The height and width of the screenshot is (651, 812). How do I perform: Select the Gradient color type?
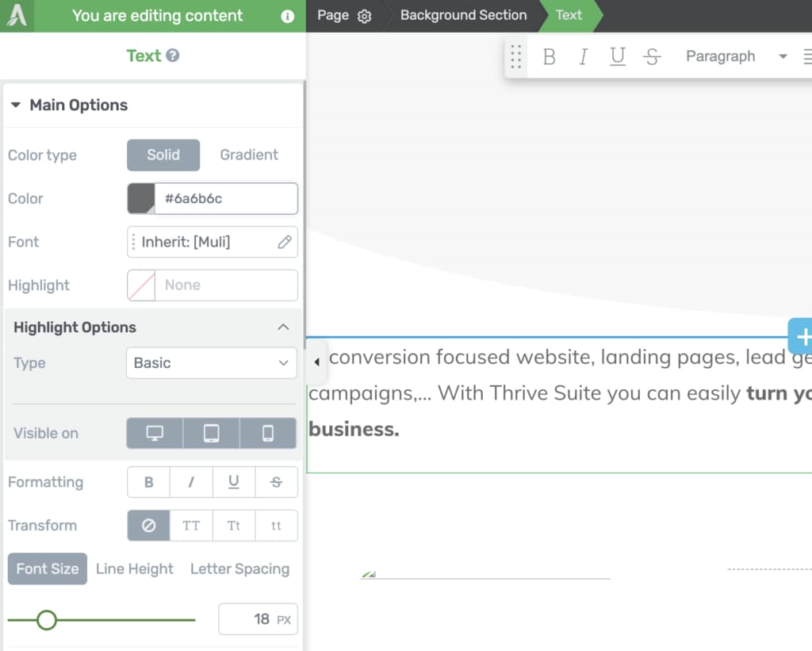click(x=249, y=155)
